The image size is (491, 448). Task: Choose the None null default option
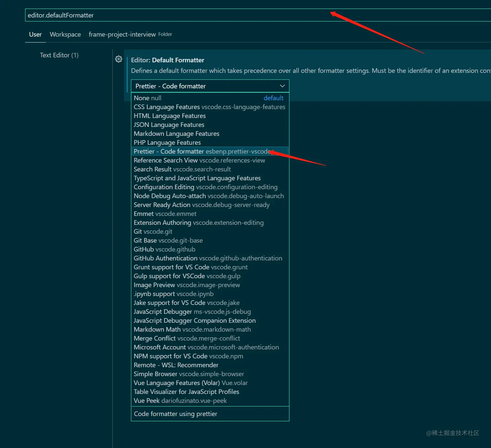210,98
